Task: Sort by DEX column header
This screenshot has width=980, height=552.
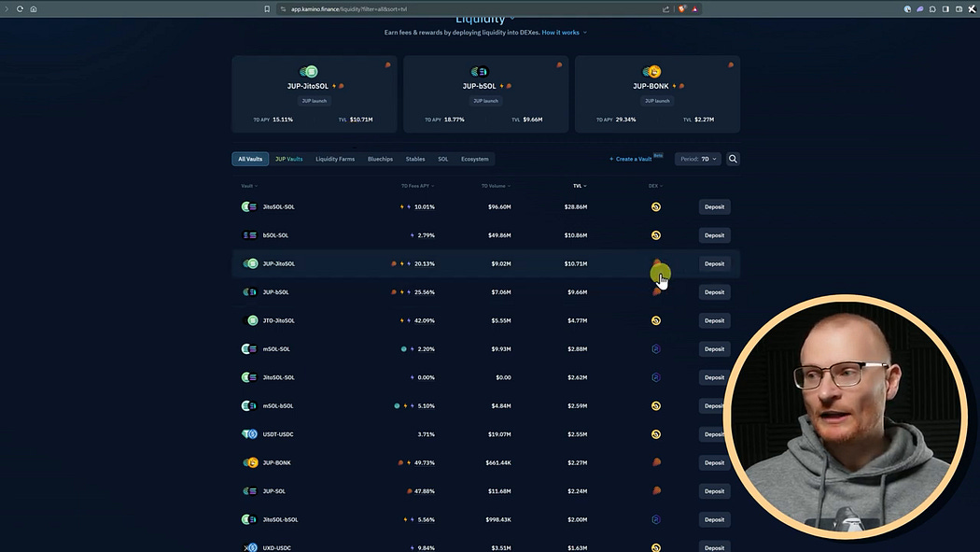Action: (x=655, y=186)
